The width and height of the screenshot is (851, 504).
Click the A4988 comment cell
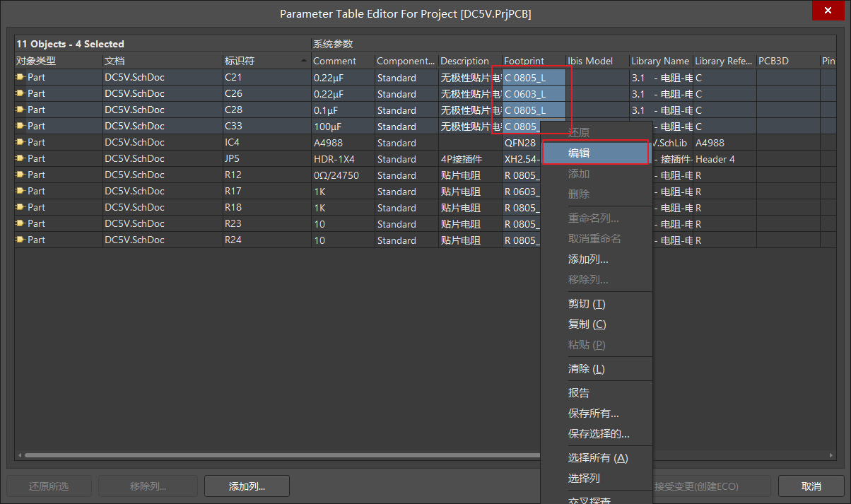(343, 142)
